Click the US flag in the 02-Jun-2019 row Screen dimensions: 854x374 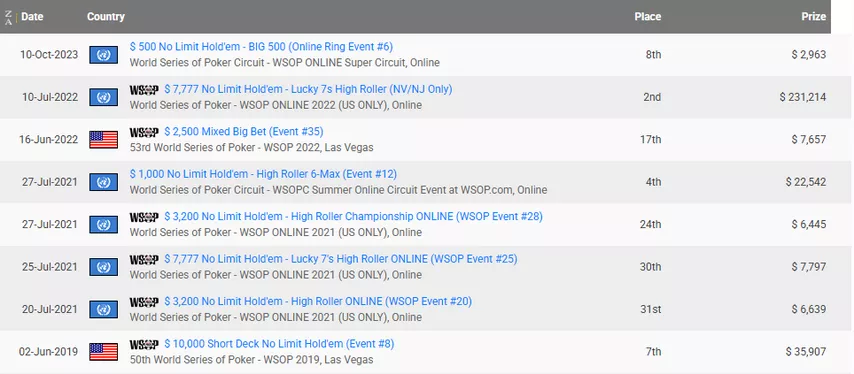[x=103, y=352]
